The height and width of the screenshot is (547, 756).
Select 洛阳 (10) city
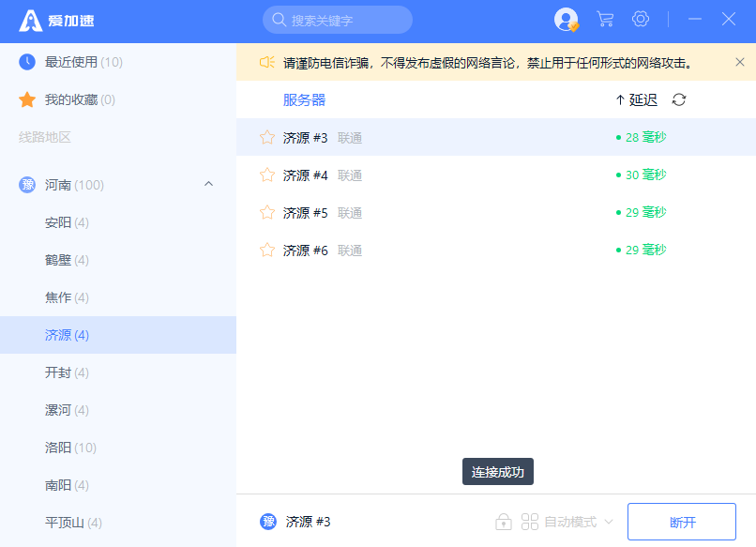click(x=118, y=448)
